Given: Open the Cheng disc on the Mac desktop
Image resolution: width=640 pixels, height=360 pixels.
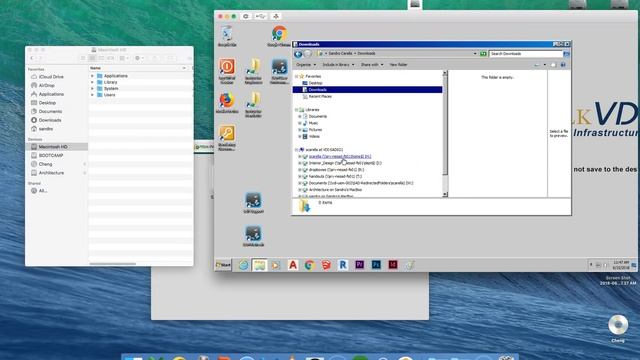Looking at the screenshot, I should 618,329.
